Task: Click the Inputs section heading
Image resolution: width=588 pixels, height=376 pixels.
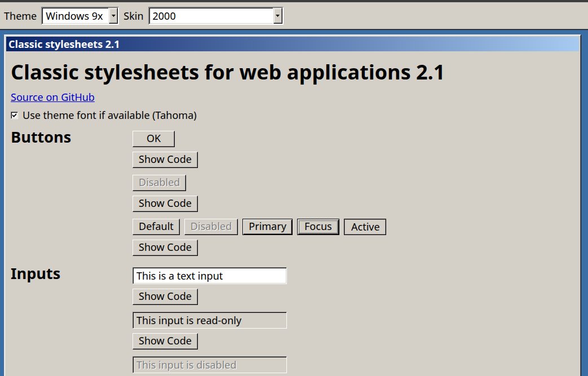Action: click(36, 274)
